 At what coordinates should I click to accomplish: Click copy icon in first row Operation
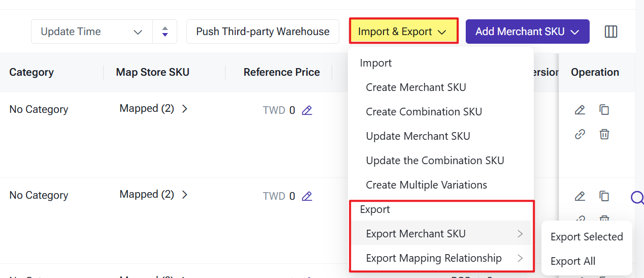coord(604,110)
